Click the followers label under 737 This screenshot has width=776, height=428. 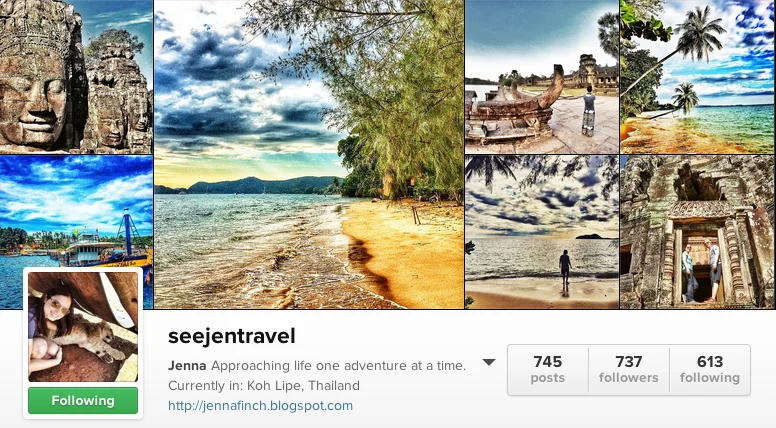(629, 378)
